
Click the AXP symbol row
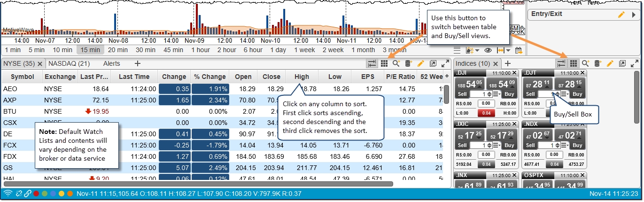coord(222,100)
